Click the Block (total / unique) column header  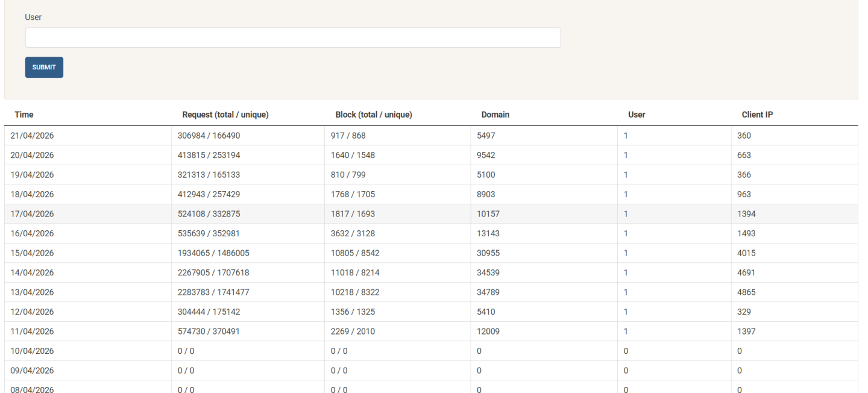[373, 115]
